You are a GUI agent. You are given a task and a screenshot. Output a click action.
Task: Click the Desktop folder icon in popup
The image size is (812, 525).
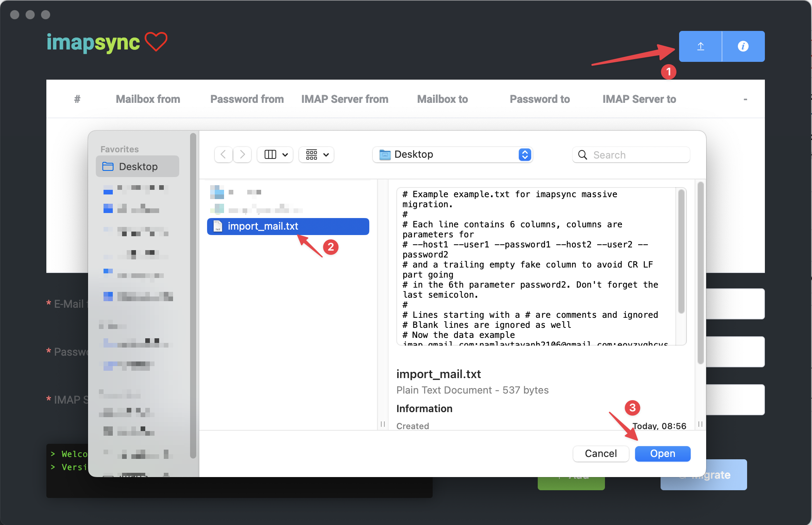click(x=385, y=155)
